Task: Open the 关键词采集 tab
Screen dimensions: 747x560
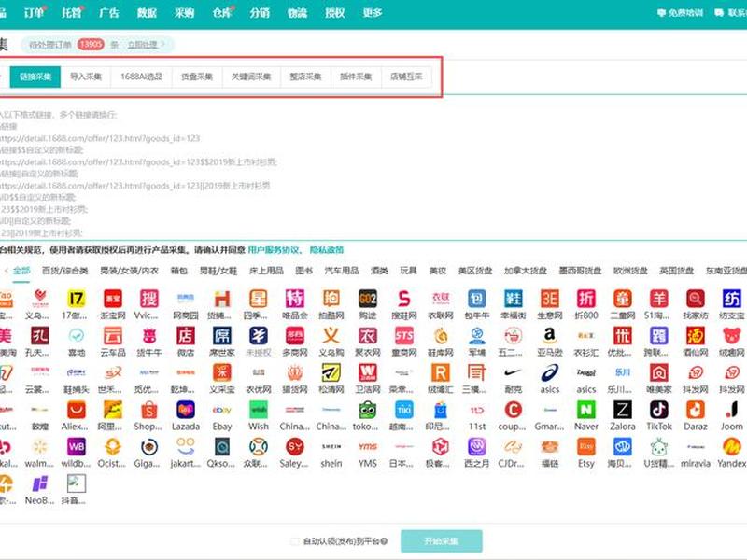Action: [x=251, y=77]
